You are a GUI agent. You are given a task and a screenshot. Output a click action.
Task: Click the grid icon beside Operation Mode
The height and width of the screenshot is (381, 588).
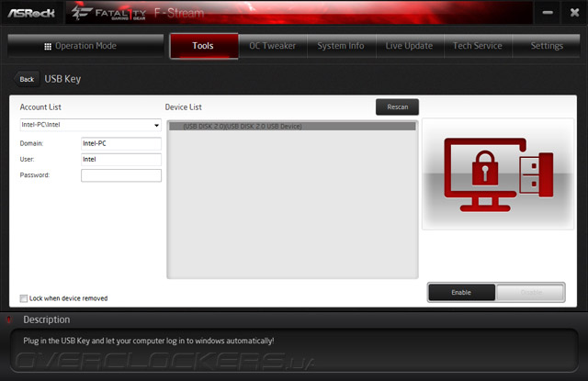(48, 47)
